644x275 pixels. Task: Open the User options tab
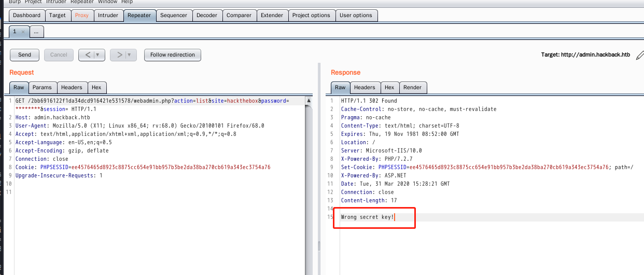point(356,15)
